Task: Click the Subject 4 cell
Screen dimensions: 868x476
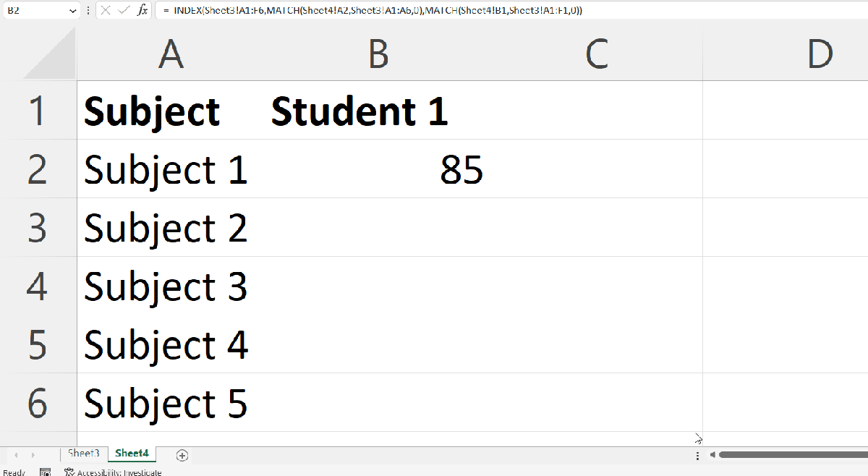Action: point(166,344)
